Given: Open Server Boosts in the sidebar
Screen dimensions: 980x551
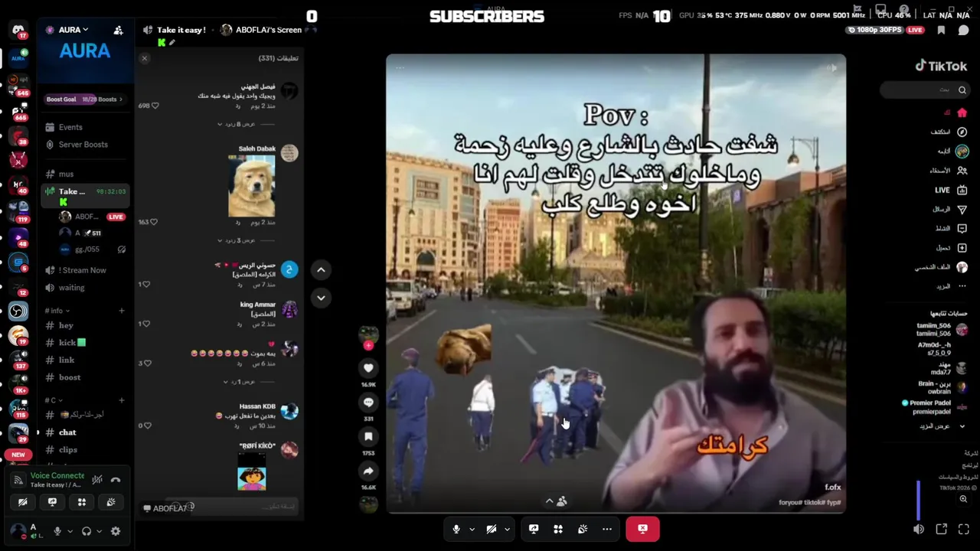Looking at the screenshot, I should (x=83, y=145).
